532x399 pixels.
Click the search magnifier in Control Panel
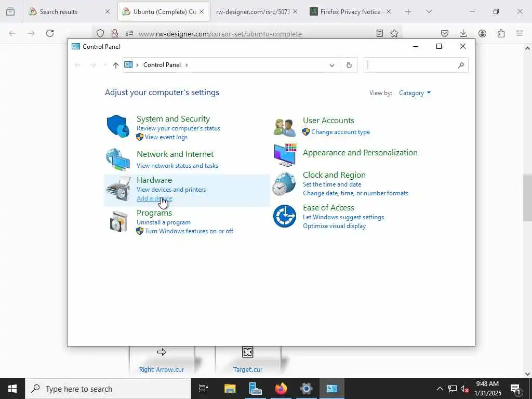460,65
